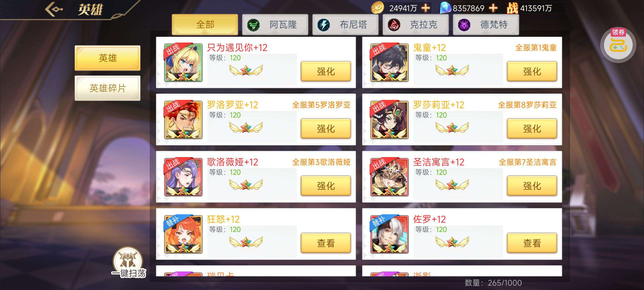Add diamonds with plus icon

click(493, 8)
